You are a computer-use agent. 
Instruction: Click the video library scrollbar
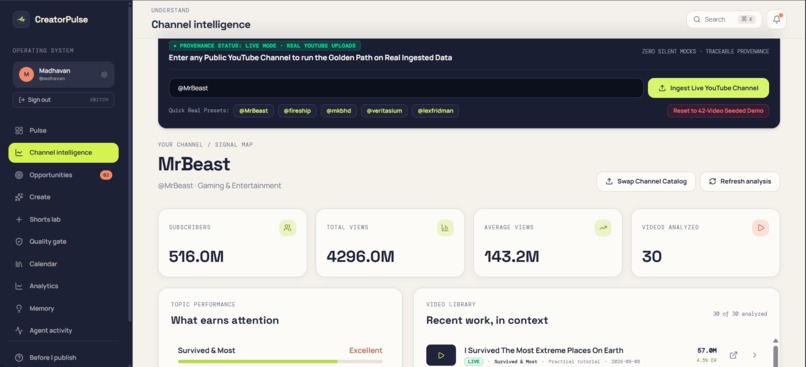776,355
